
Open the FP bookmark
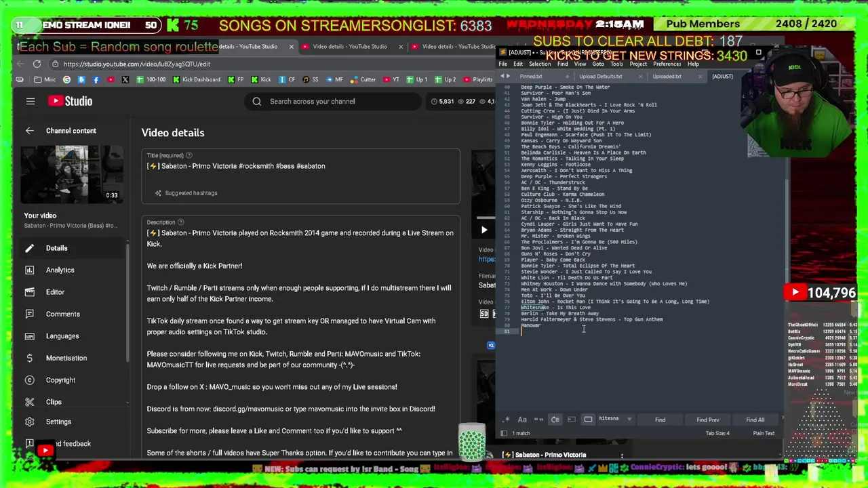tap(235, 79)
